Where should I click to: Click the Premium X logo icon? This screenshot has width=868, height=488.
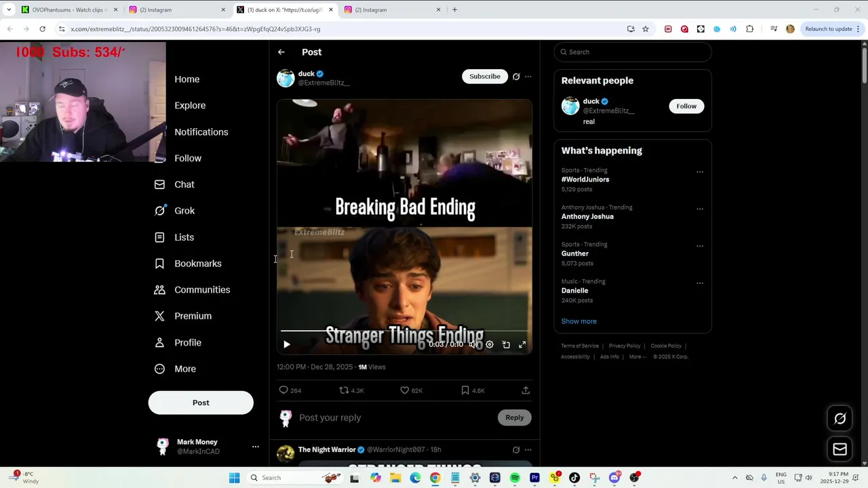tap(159, 316)
